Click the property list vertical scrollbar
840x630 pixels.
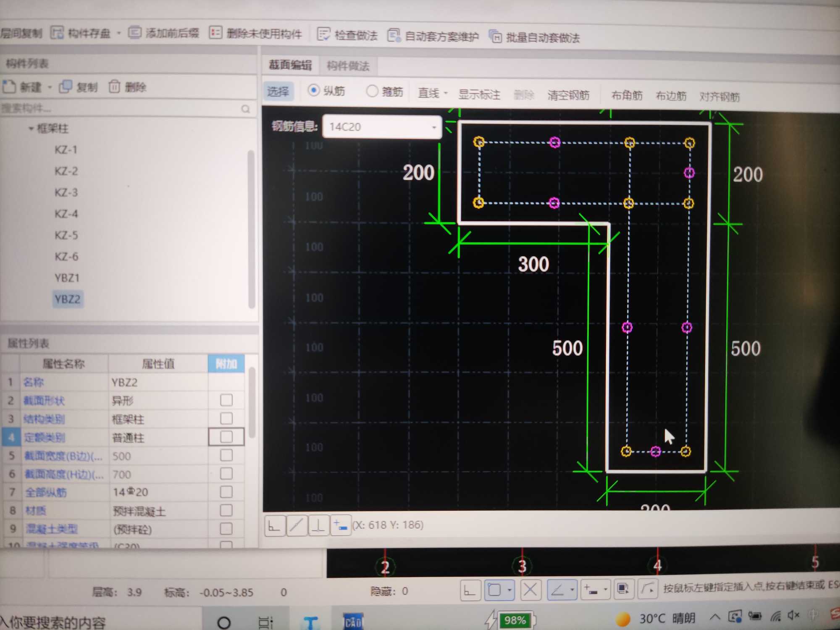tap(252, 403)
